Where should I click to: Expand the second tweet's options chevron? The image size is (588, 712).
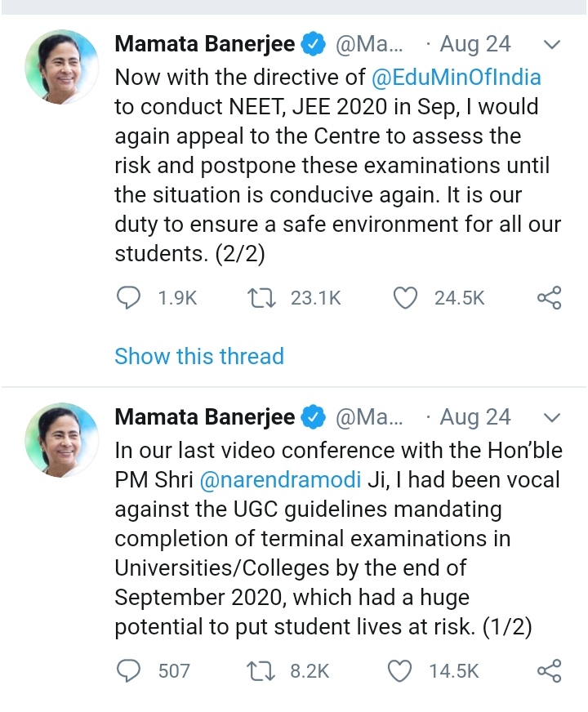(552, 418)
